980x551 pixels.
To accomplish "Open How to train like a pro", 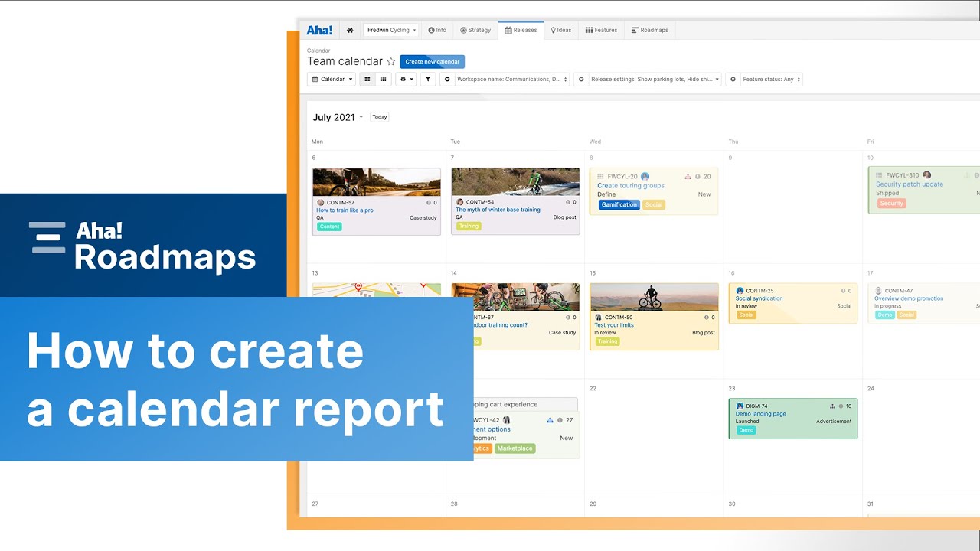I will (x=345, y=210).
